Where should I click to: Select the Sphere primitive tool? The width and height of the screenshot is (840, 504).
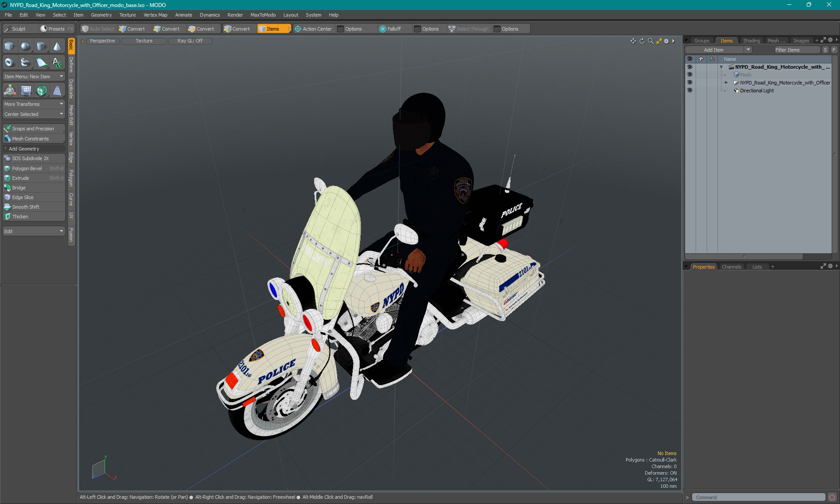coord(25,46)
